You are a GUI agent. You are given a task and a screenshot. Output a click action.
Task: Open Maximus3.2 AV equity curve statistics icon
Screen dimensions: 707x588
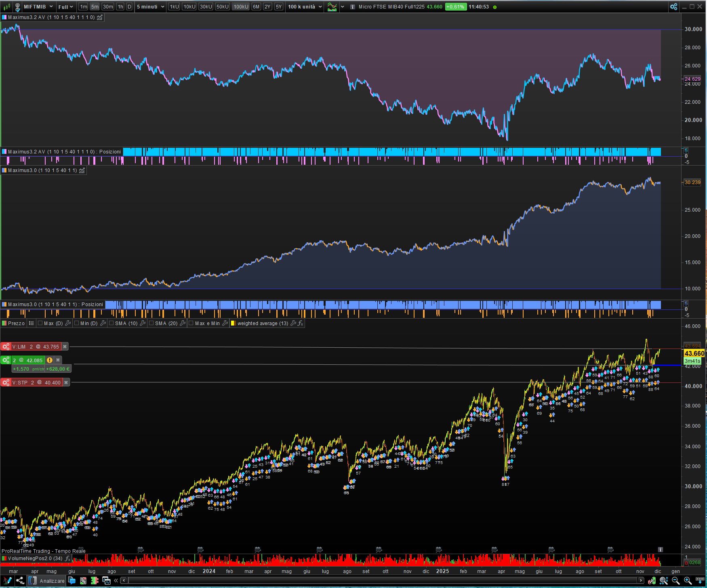coord(100,17)
